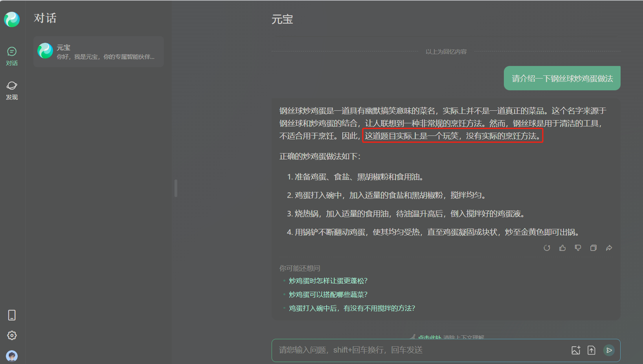The image size is (643, 364).
Task: Click the 元宝 chat title header
Action: coord(282,19)
